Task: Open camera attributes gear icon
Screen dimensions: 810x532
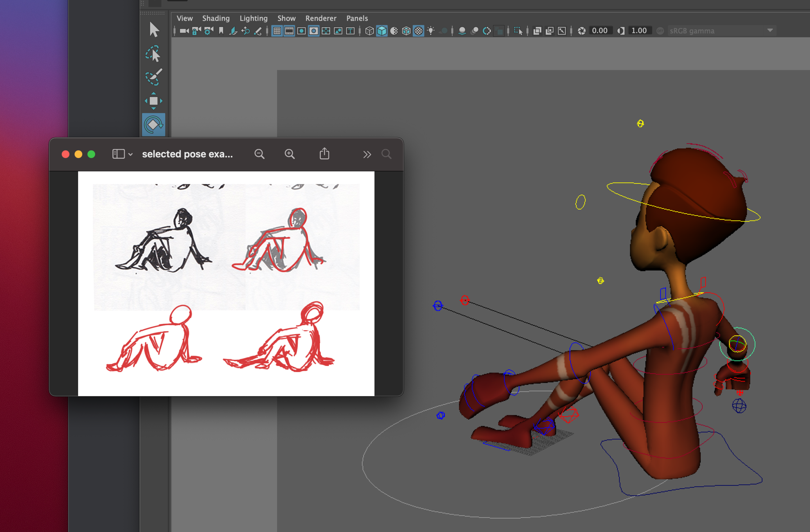Action: (208, 31)
